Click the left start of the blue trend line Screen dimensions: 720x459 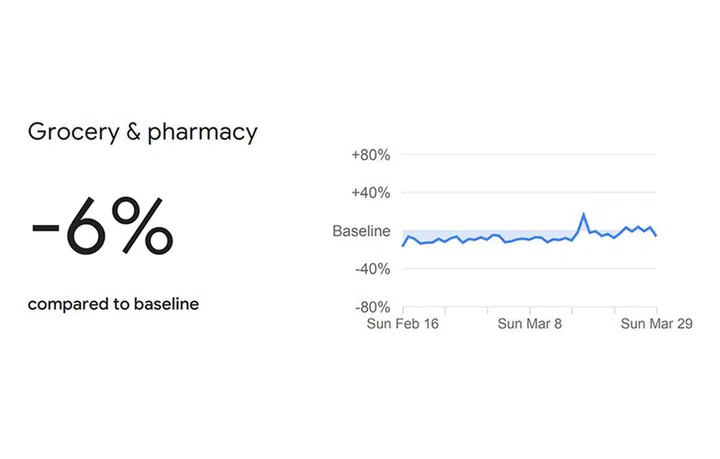(403, 245)
